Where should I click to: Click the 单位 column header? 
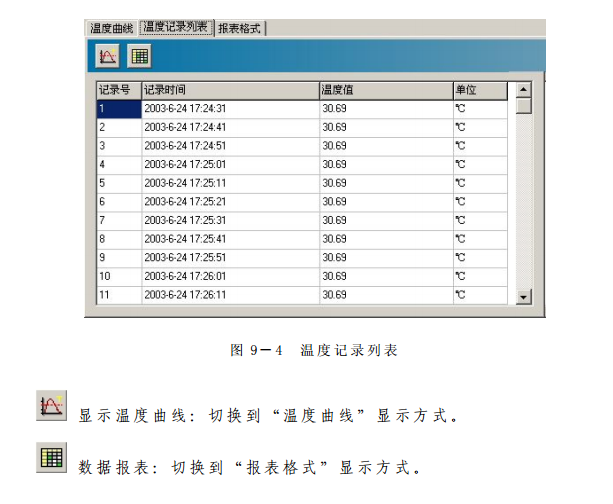480,90
